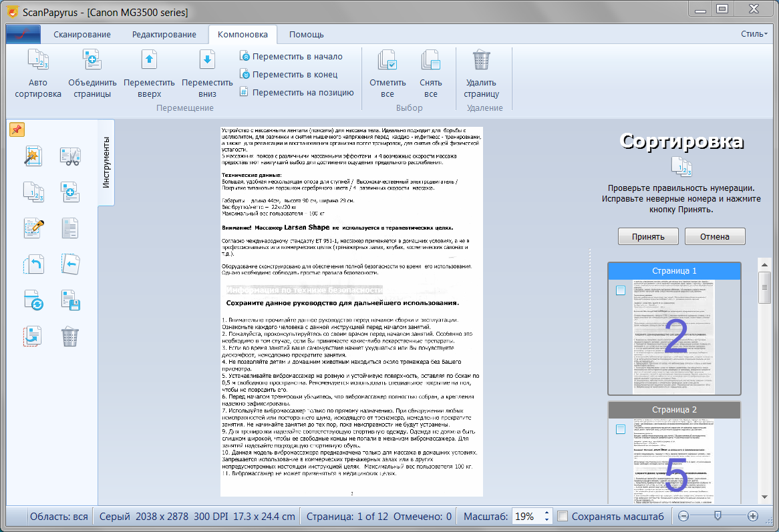Enable the Сохранять масштаб checkbox

click(x=563, y=516)
